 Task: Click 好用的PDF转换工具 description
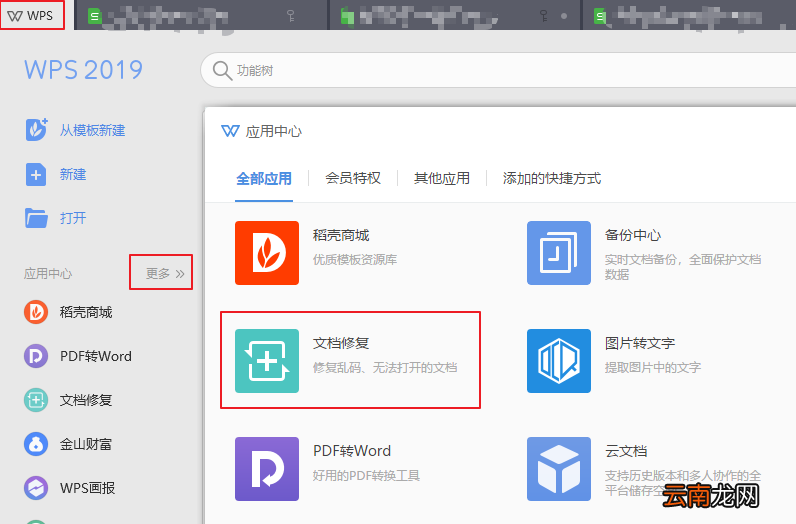pos(366,476)
